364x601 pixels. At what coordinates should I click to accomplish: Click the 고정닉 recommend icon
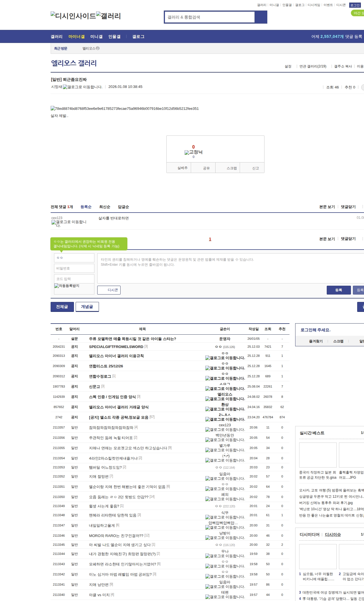click(193, 152)
